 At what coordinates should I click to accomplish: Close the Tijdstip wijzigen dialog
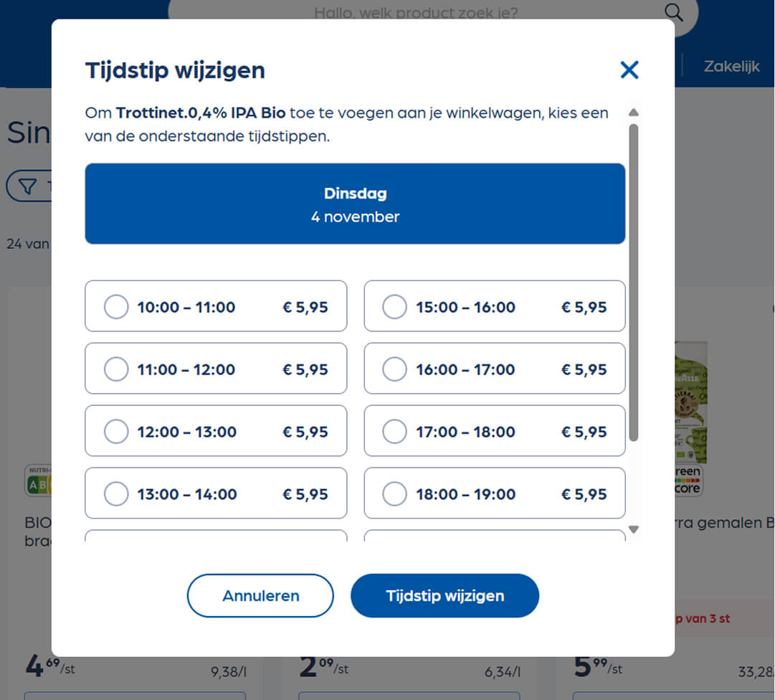click(x=629, y=70)
